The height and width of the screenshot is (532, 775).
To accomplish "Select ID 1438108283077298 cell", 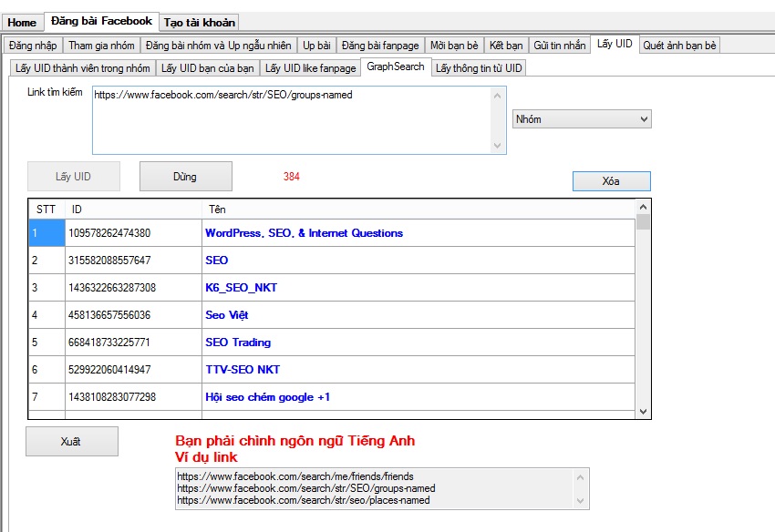I will (x=133, y=396).
